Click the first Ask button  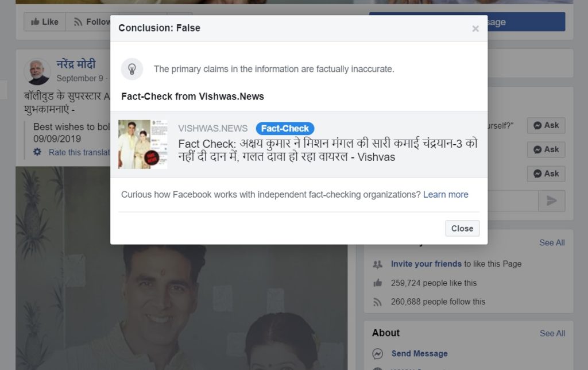pos(546,125)
